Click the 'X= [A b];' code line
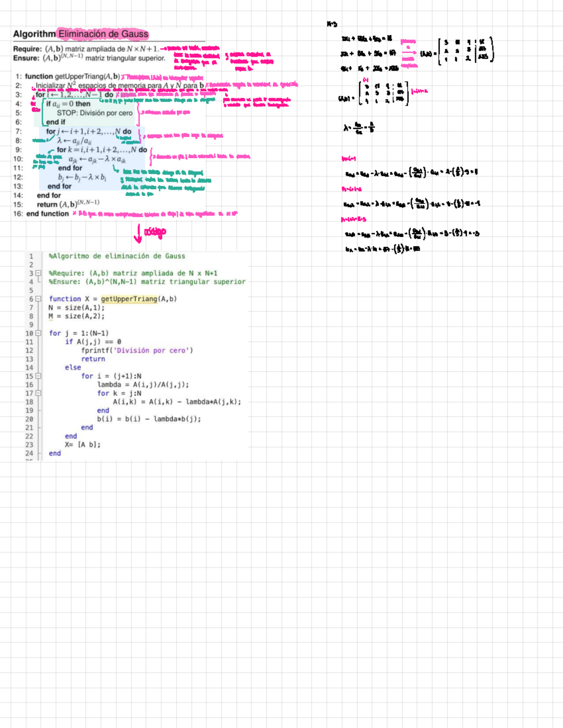The height and width of the screenshot is (728, 563). coord(83,445)
